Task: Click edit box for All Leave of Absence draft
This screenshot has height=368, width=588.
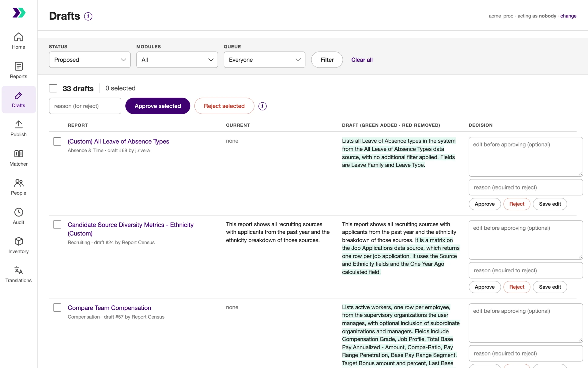Action: pyautogui.click(x=526, y=157)
